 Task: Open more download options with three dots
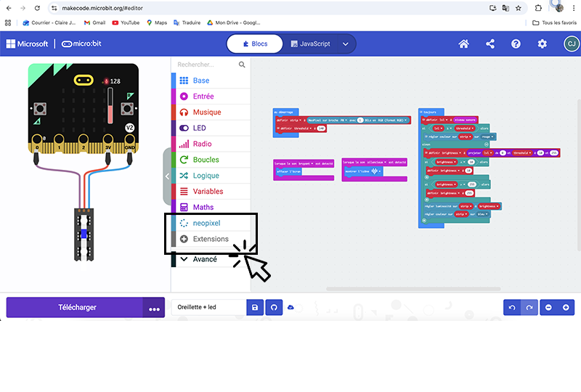pos(154,308)
